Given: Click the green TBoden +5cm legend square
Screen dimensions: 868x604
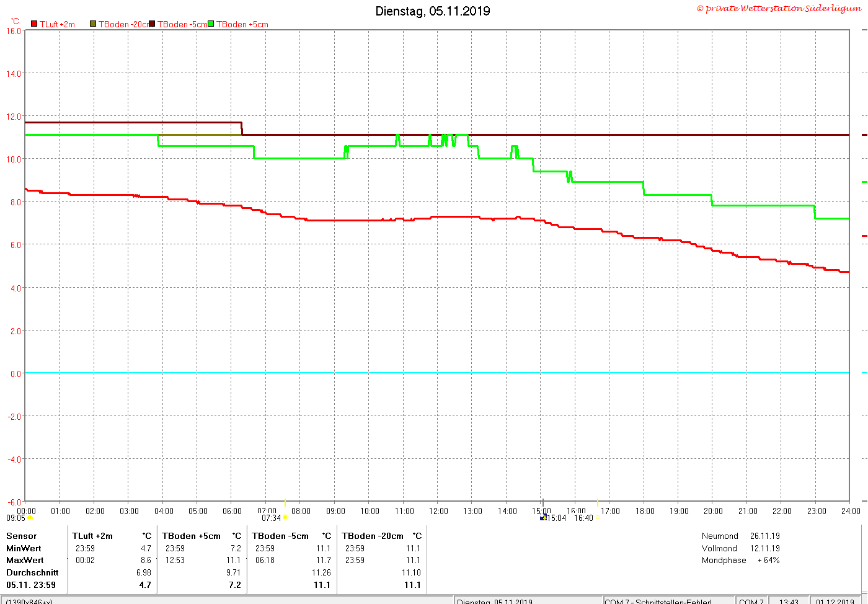Looking at the screenshot, I should click(x=211, y=24).
